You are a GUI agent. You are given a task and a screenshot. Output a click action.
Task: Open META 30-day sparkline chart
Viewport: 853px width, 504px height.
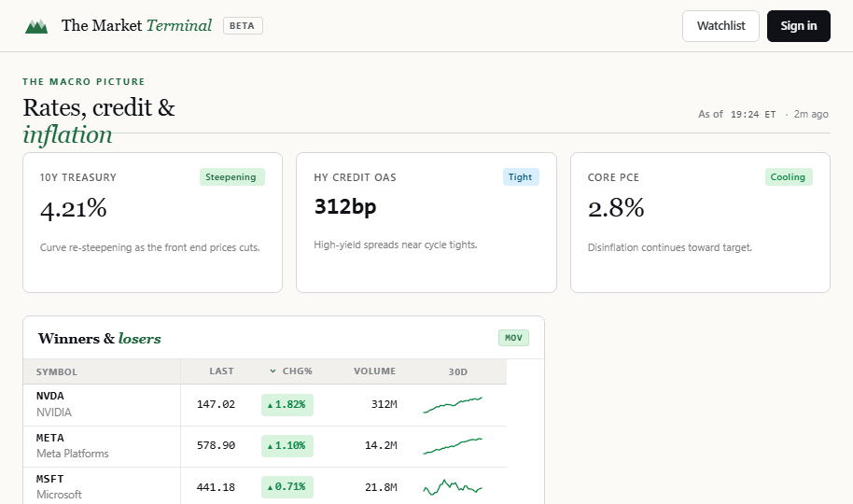453,446
